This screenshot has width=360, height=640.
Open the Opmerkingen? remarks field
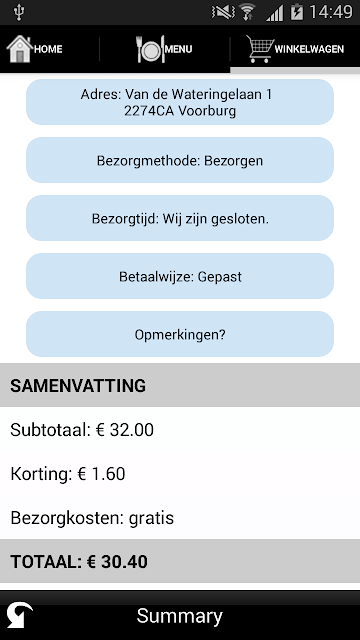pos(180,334)
